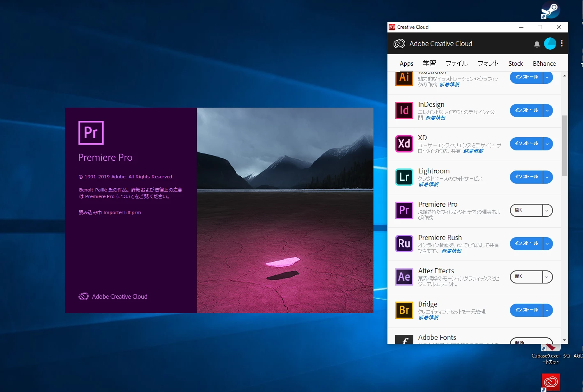This screenshot has width=583, height=392.
Task: Open After Effects with the 開く button
Action: pyautogui.click(x=526, y=277)
